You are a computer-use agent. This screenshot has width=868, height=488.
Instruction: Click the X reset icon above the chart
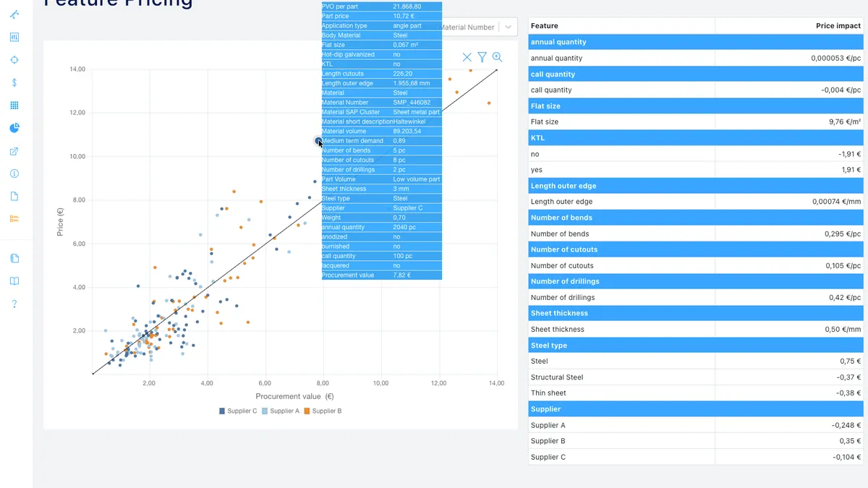(x=467, y=57)
